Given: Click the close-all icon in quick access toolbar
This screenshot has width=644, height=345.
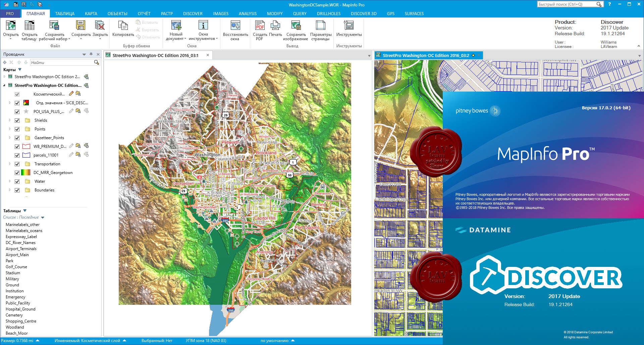Looking at the screenshot, I should [40, 4].
